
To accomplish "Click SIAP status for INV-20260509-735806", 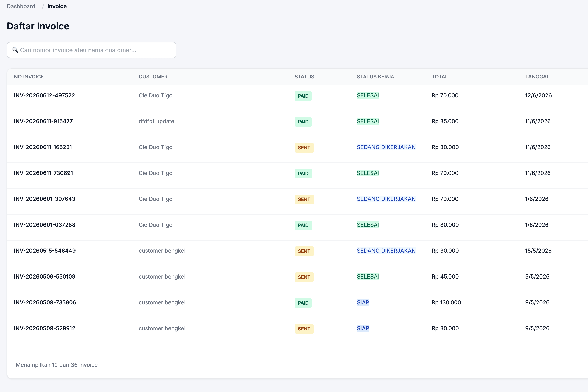I will (363, 302).
